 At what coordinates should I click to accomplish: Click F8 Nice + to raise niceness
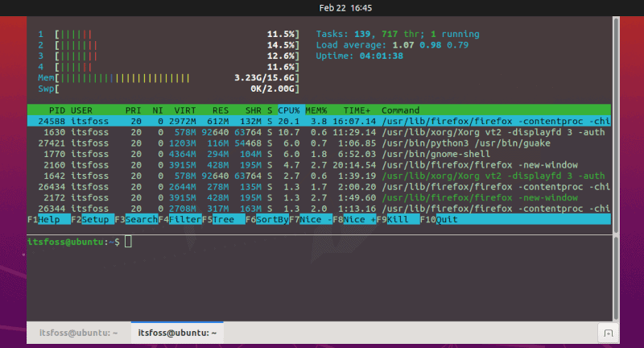(x=359, y=219)
